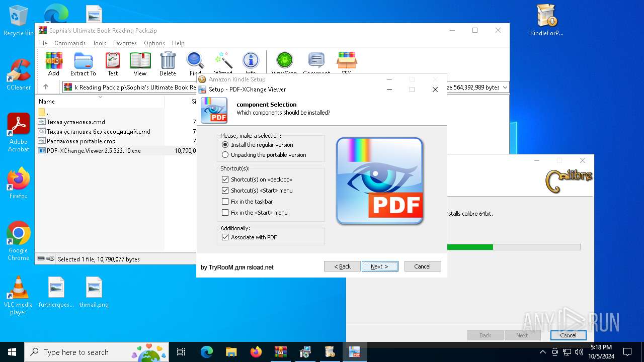Viewport: 644px width, 362px height.
Task: Select Распаковка portable.cmd file
Action: click(x=116, y=141)
